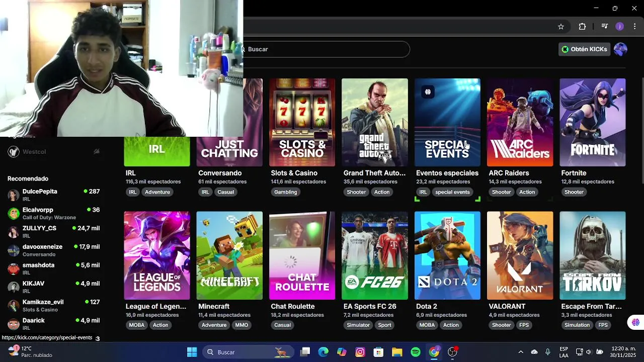
Task: Open the Slots & Casino category thumbnail
Action: point(302,122)
